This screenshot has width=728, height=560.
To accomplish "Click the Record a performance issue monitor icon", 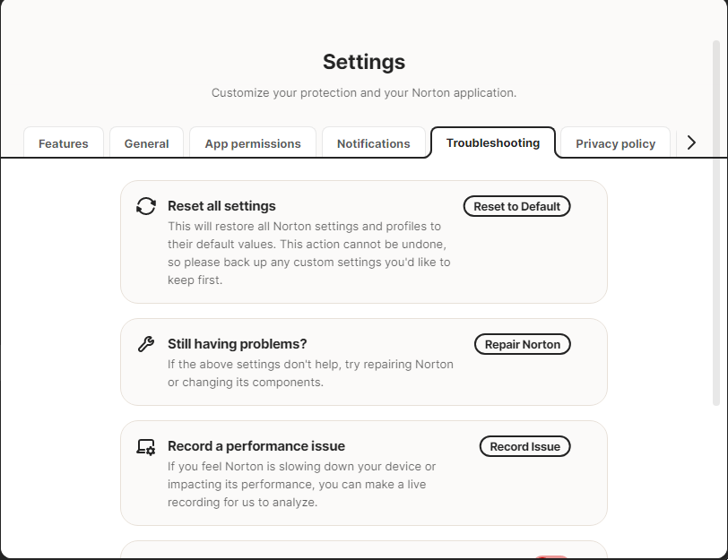I will pos(146,446).
